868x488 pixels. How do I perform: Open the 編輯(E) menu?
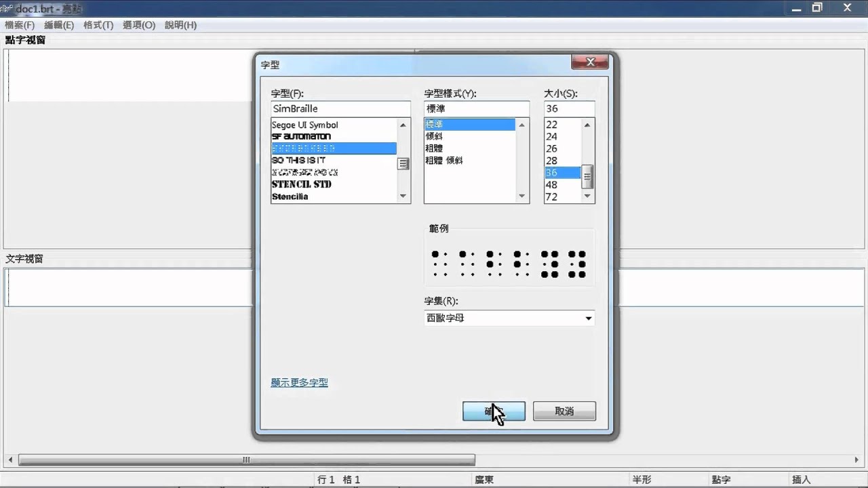(59, 25)
